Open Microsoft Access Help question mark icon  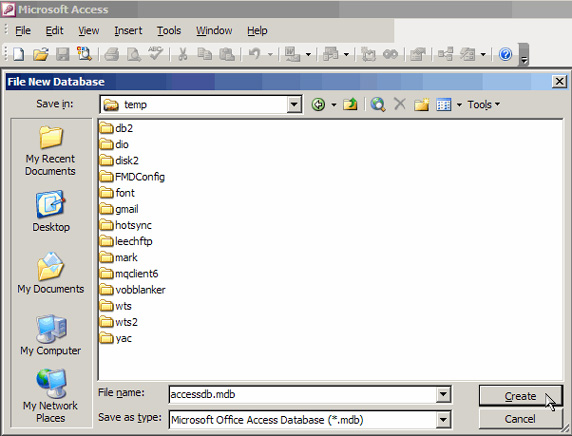pos(505,54)
